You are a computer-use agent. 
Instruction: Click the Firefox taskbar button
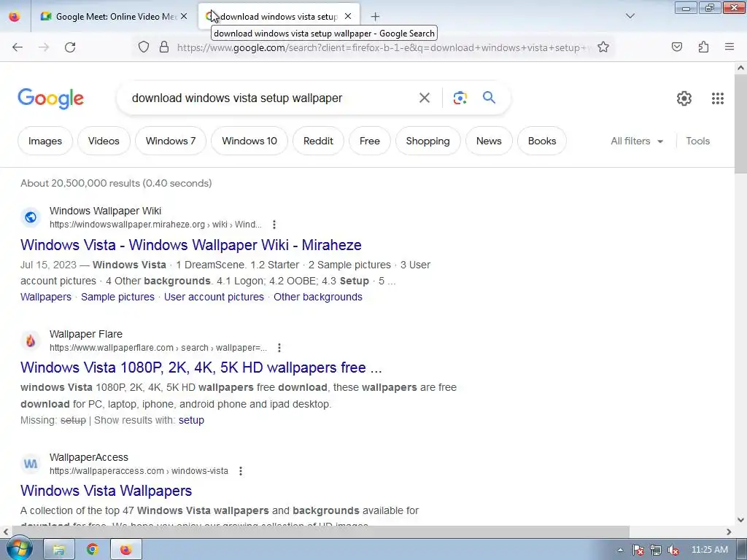point(125,550)
